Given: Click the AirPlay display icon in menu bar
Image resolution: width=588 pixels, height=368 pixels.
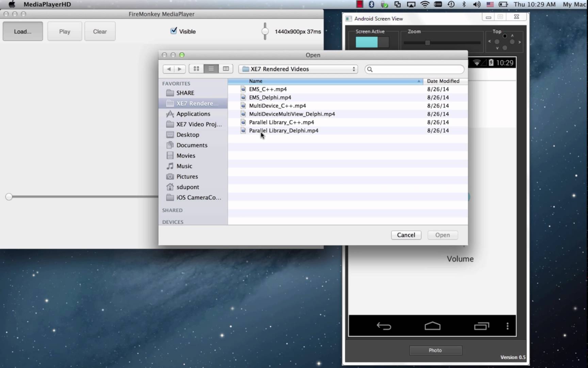Looking at the screenshot, I should tap(411, 4).
